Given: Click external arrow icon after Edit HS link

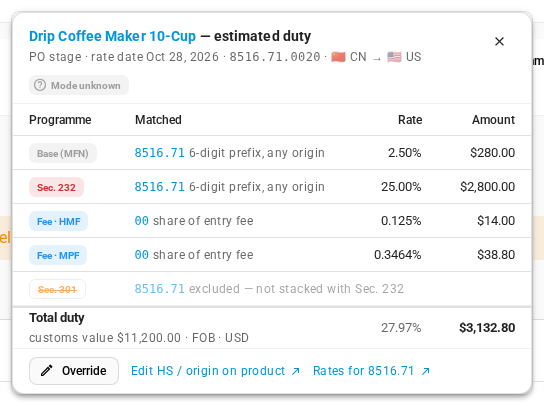Looking at the screenshot, I should [296, 371].
